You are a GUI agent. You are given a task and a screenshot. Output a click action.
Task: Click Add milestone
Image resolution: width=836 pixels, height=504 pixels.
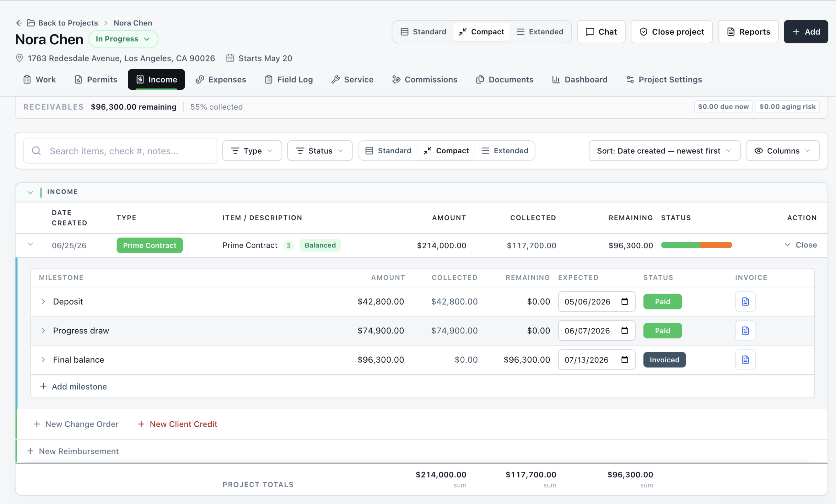[x=73, y=386]
